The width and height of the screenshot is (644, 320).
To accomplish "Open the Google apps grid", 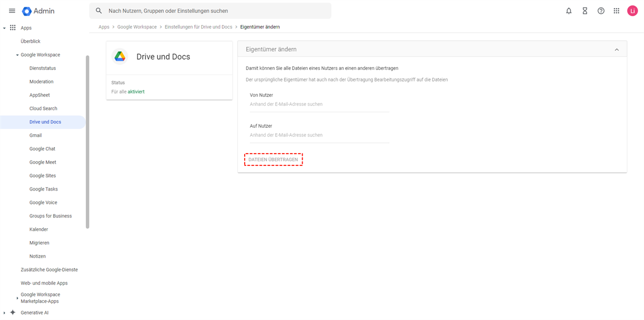I will 617,11.
